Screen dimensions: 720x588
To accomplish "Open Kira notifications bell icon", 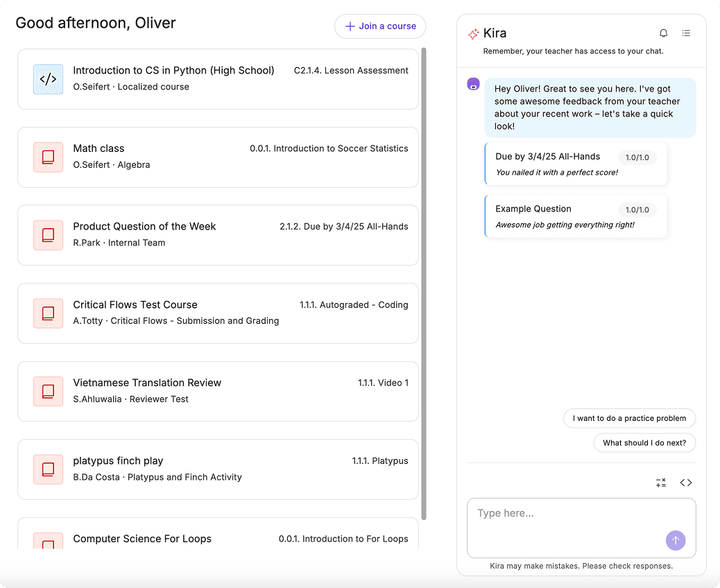I will coord(664,33).
